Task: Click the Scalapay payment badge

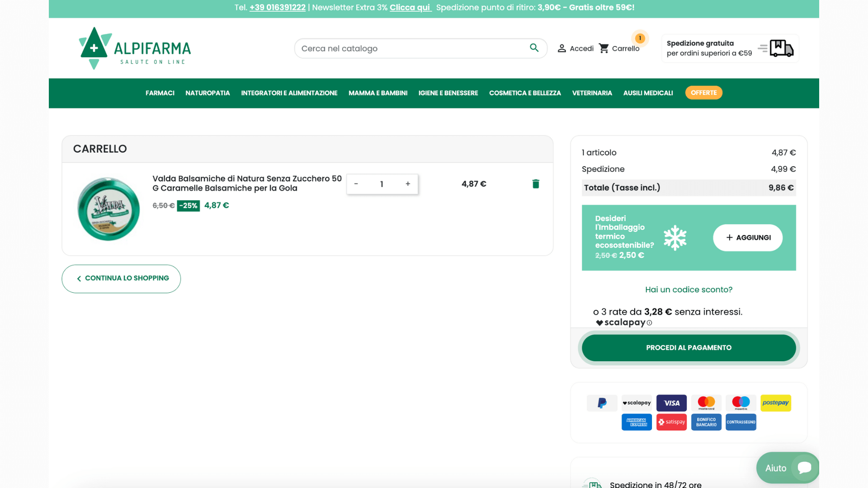Action: pyautogui.click(x=637, y=403)
